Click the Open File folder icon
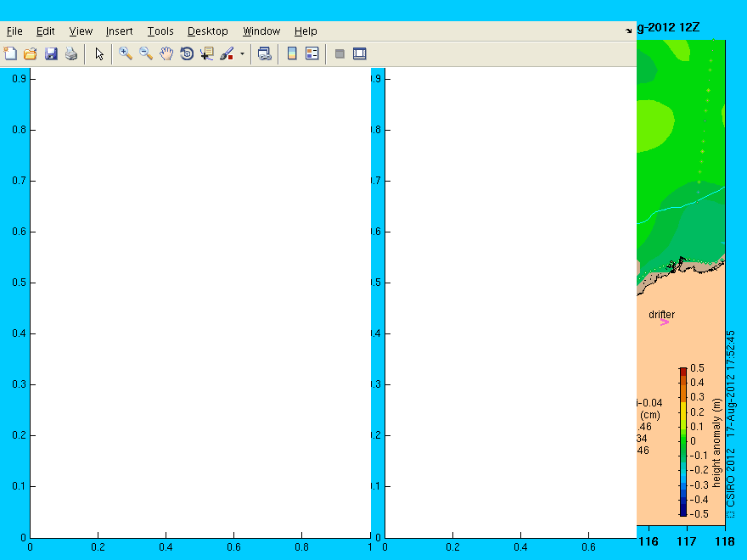 31,53
